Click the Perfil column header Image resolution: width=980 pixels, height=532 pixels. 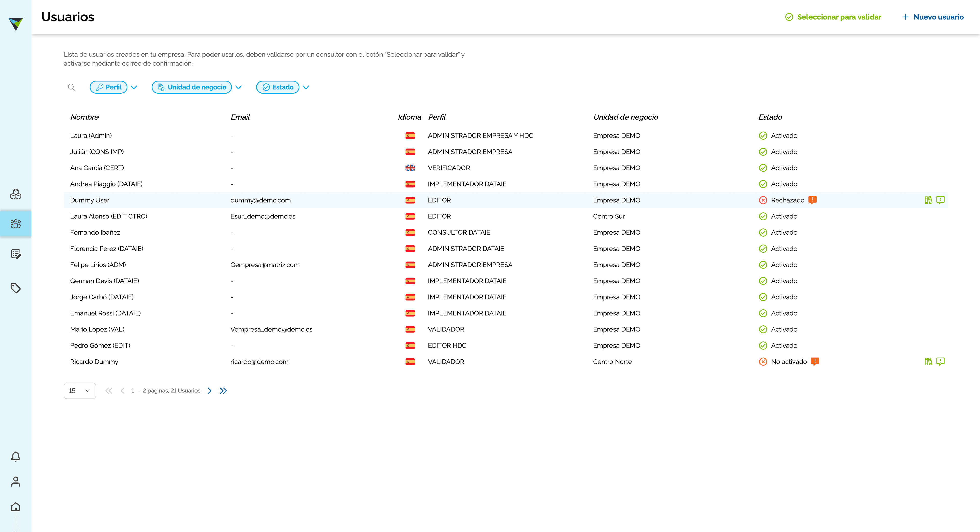click(437, 117)
